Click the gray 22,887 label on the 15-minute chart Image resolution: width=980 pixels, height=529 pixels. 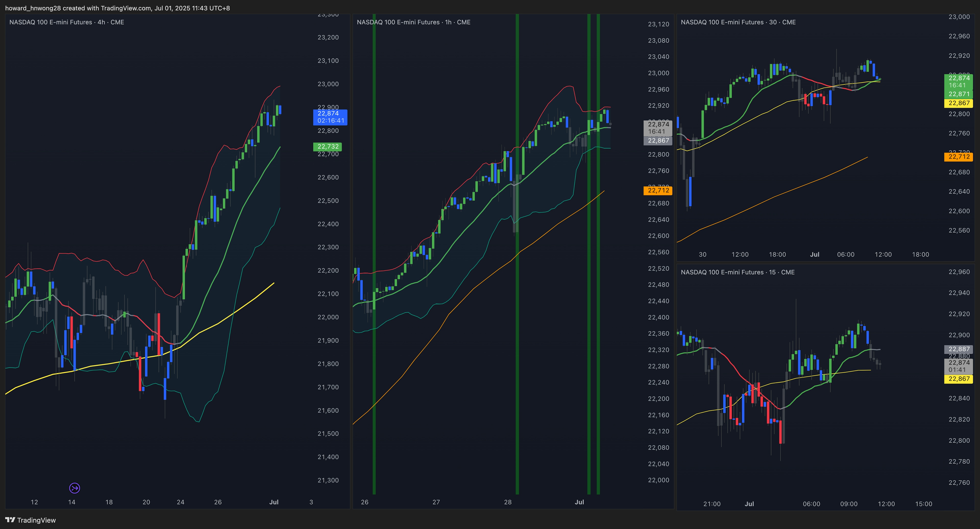(x=958, y=349)
